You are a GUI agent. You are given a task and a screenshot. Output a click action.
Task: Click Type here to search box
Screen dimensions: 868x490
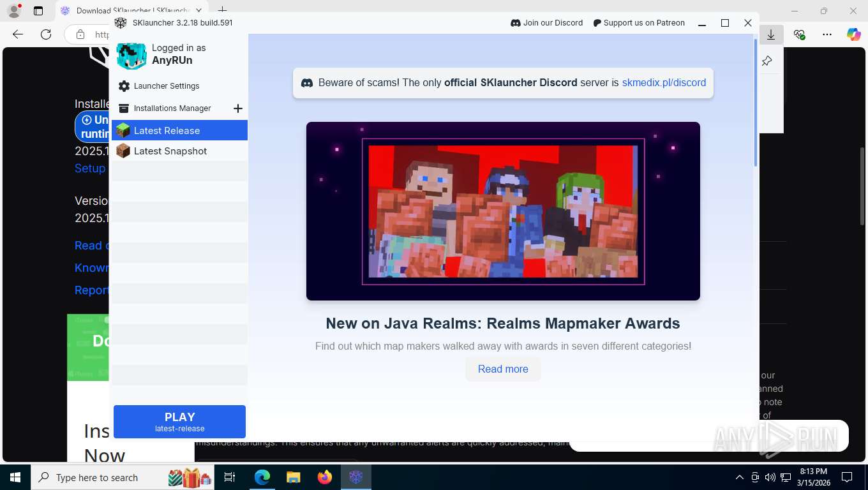[x=123, y=477]
